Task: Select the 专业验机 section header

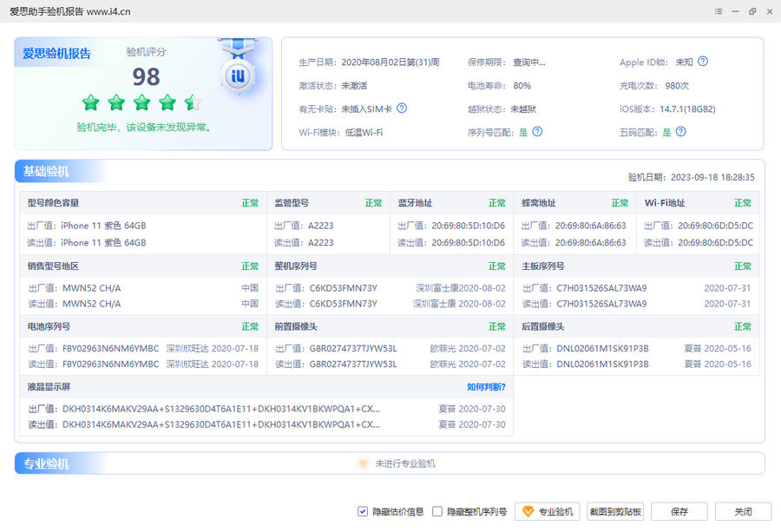Action: (x=46, y=463)
